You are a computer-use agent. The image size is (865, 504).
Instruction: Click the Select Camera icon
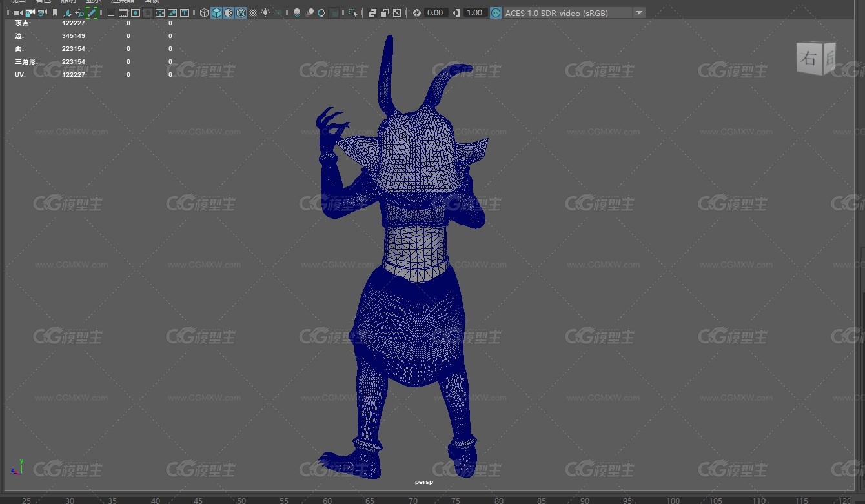coord(17,13)
